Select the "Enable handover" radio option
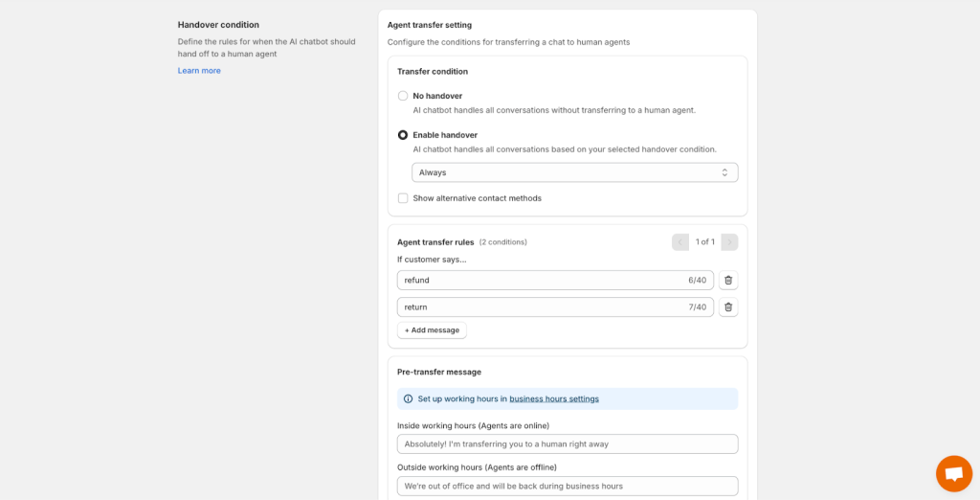The width and height of the screenshot is (980, 500). tap(403, 135)
